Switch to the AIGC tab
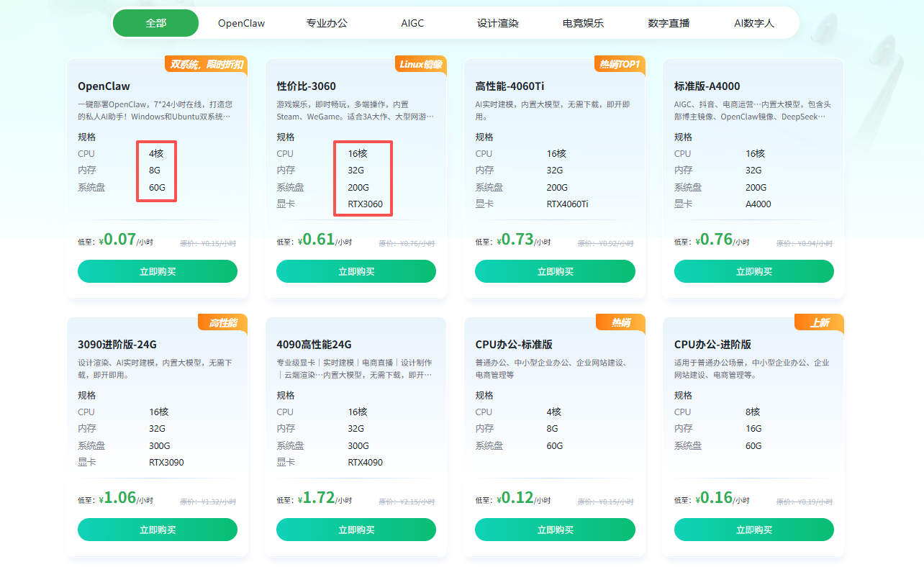This screenshot has width=924, height=567. tap(412, 23)
